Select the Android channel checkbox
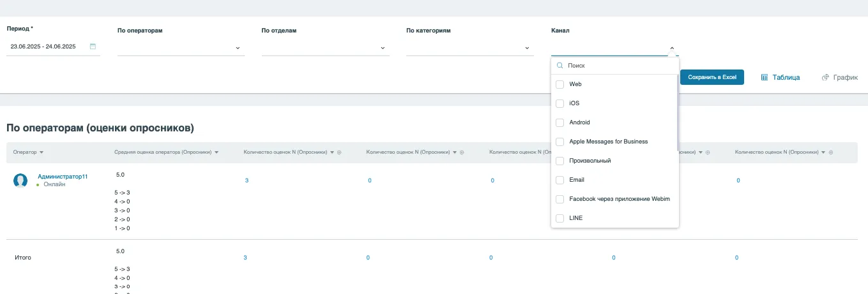Image resolution: width=868 pixels, height=294 pixels. [560, 122]
